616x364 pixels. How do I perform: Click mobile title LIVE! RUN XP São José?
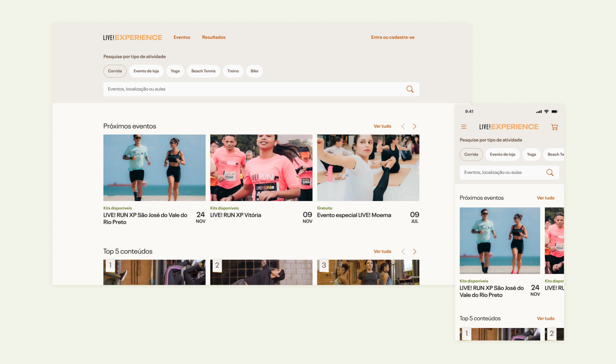[x=492, y=292]
